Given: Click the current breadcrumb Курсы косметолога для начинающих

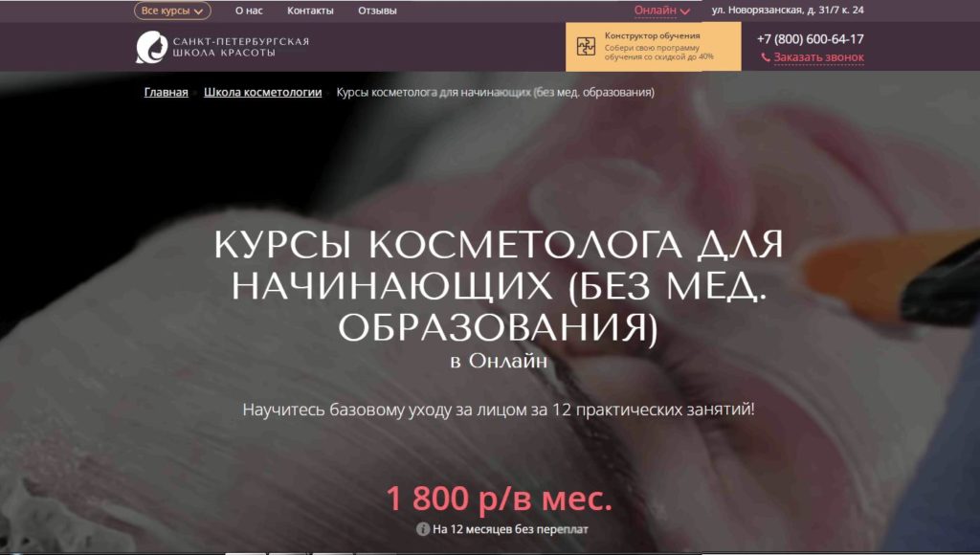Looking at the screenshot, I should pyautogui.click(x=496, y=93).
